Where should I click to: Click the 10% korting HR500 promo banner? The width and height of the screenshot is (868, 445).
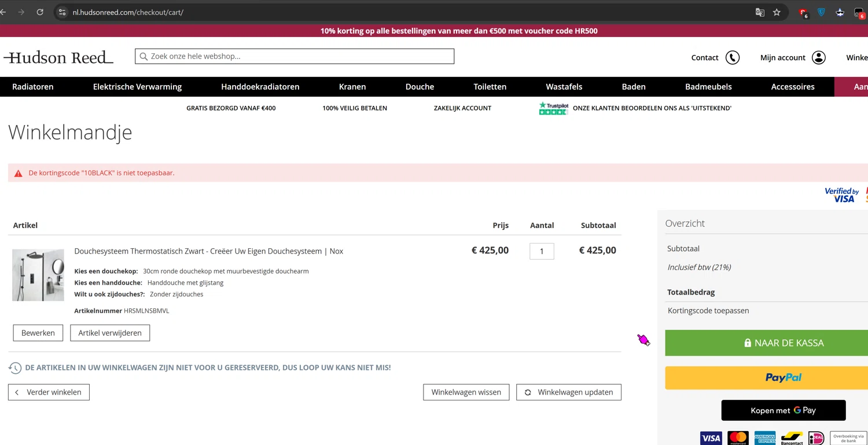pos(459,31)
